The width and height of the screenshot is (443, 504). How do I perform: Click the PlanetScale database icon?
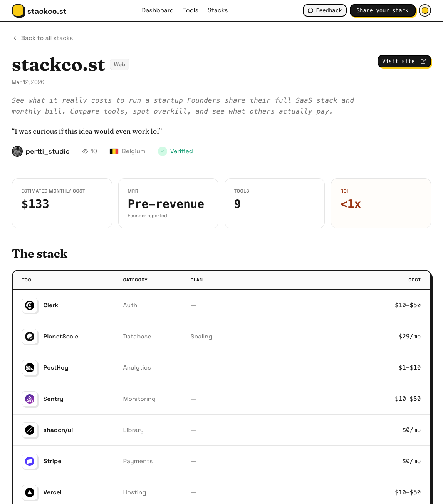coord(30,337)
